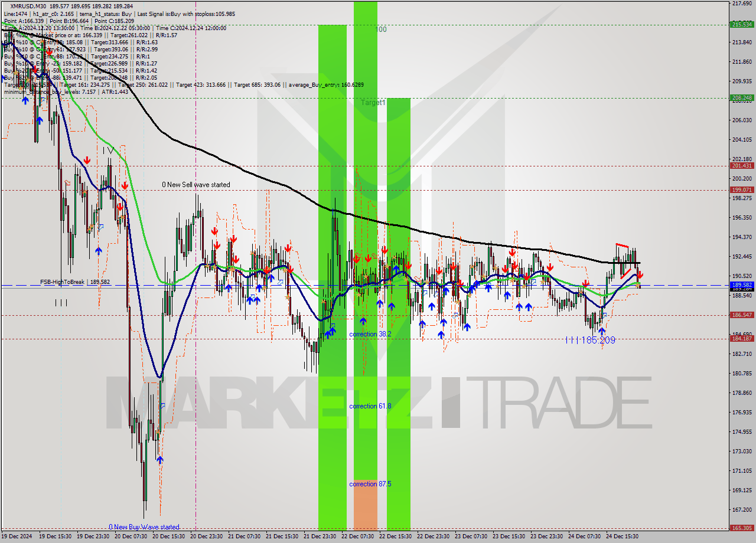Screen dimensions: 756x543
Task: Click the red 201.431 price tag
Action: [742, 166]
